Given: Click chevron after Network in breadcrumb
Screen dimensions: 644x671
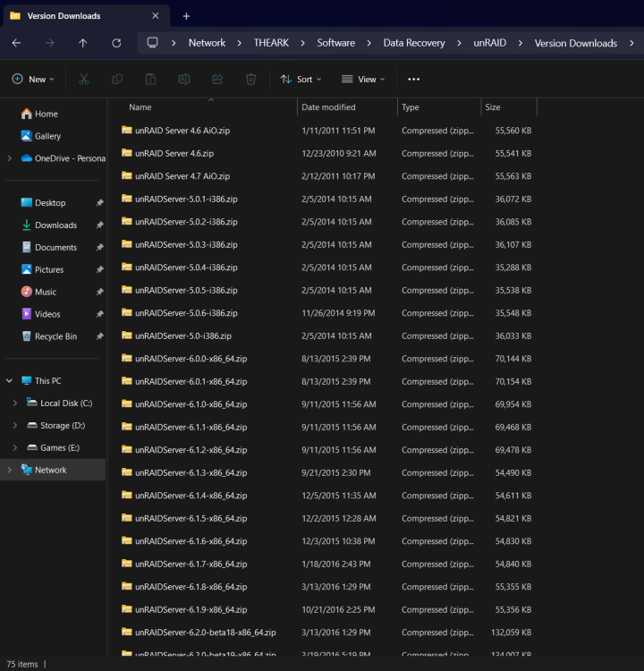Looking at the screenshot, I should pos(239,43).
